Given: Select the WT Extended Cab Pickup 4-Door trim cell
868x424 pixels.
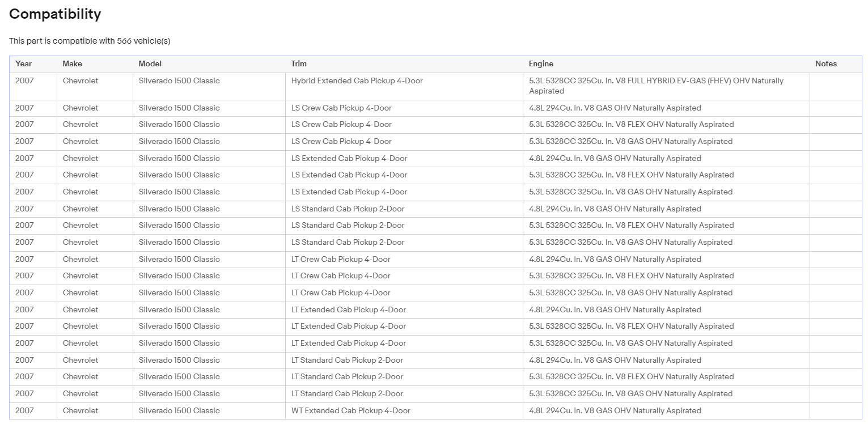Looking at the screenshot, I should [x=404, y=411].
